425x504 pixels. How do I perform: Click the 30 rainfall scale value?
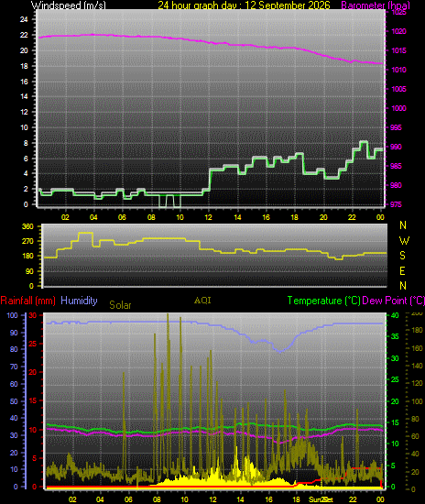(33, 315)
